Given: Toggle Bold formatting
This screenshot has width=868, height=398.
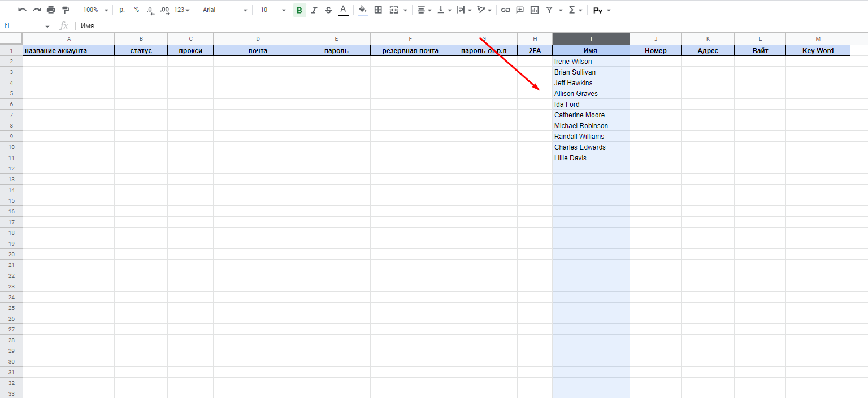Looking at the screenshot, I should click(299, 10).
